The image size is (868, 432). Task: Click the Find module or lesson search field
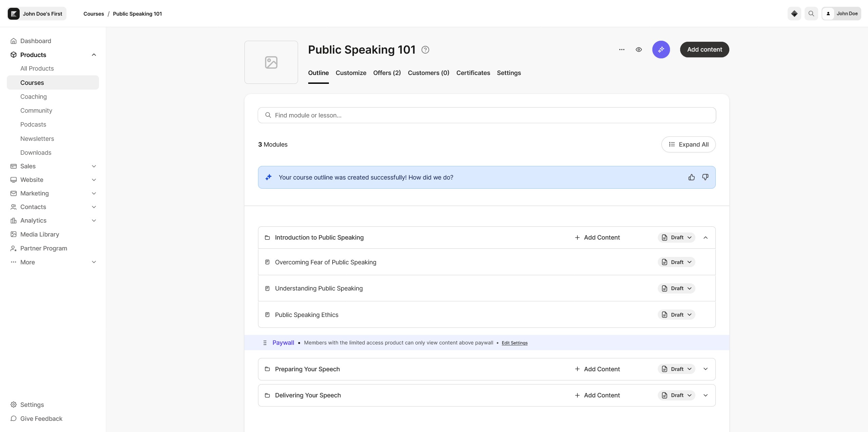tap(487, 115)
